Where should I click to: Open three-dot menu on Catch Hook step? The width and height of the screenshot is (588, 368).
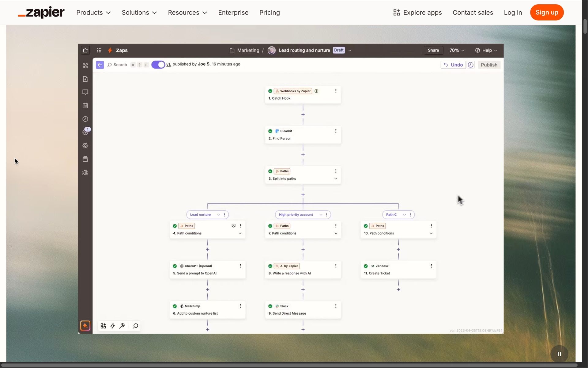[336, 91]
